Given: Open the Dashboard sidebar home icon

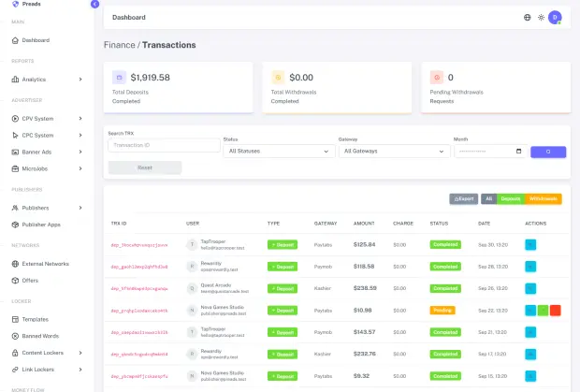Looking at the screenshot, I should pyautogui.click(x=15, y=40).
